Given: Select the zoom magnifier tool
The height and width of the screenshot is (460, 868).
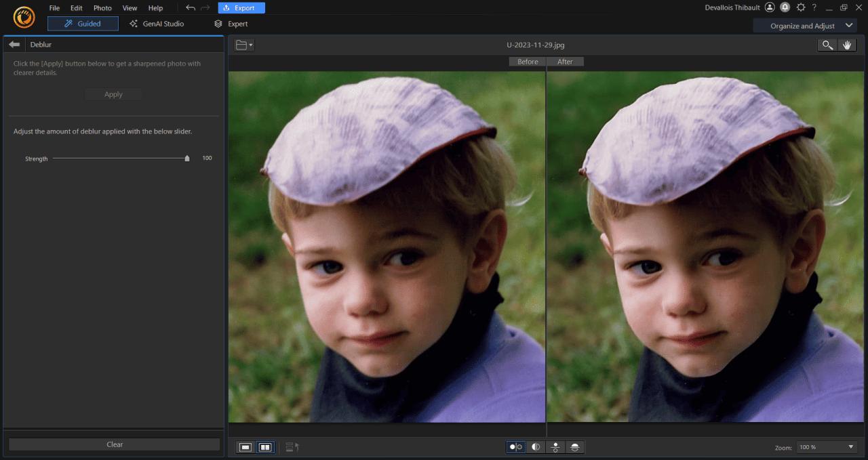Looking at the screenshot, I should (x=827, y=45).
